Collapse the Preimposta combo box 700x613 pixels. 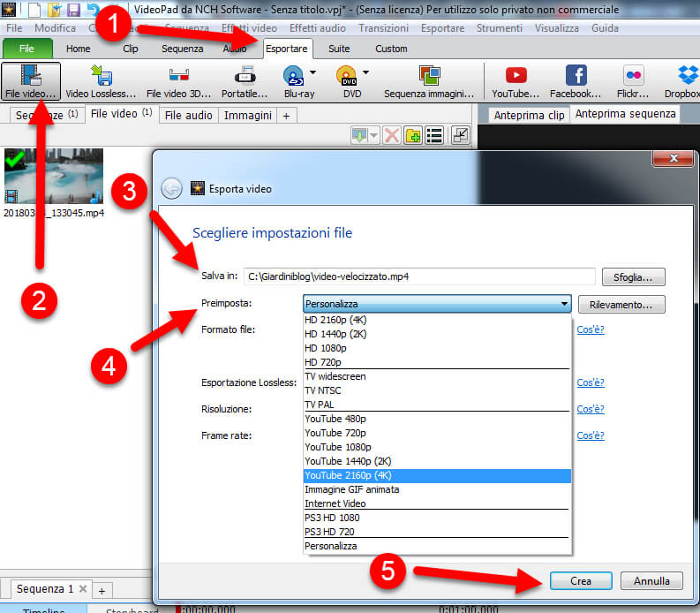click(564, 304)
